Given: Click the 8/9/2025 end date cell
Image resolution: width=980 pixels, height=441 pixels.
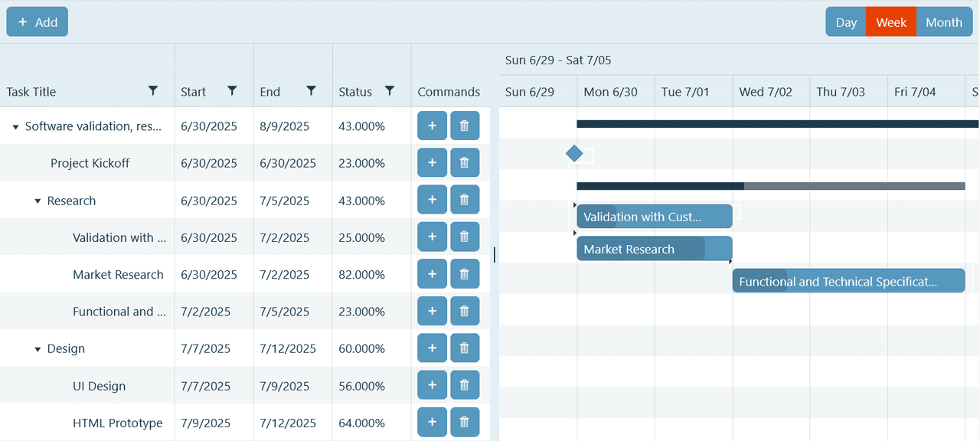Looking at the screenshot, I should (293, 126).
